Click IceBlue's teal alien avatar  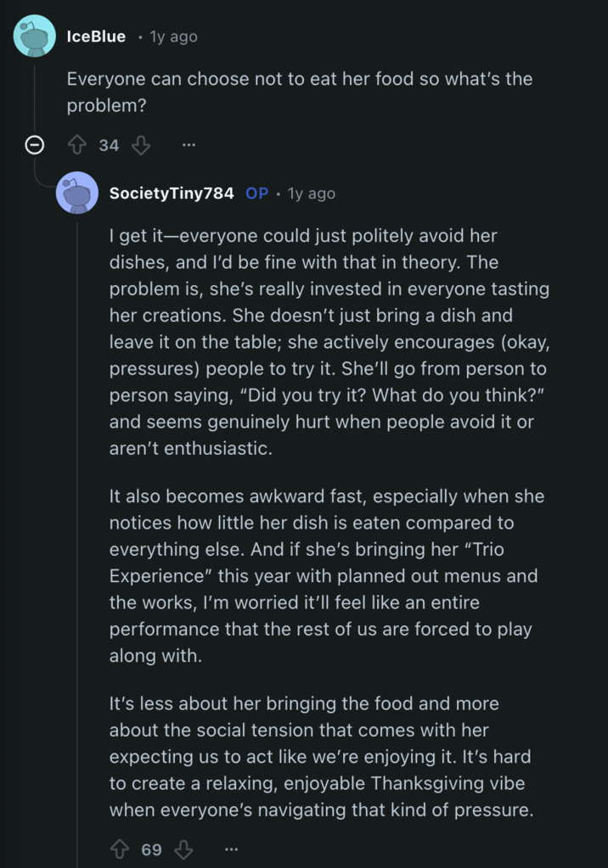(x=34, y=36)
